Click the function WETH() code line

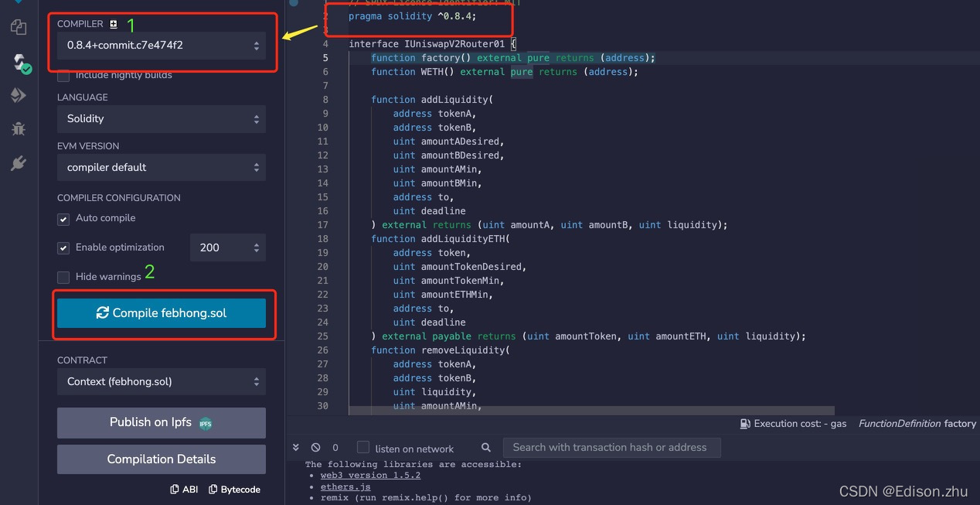coord(505,72)
